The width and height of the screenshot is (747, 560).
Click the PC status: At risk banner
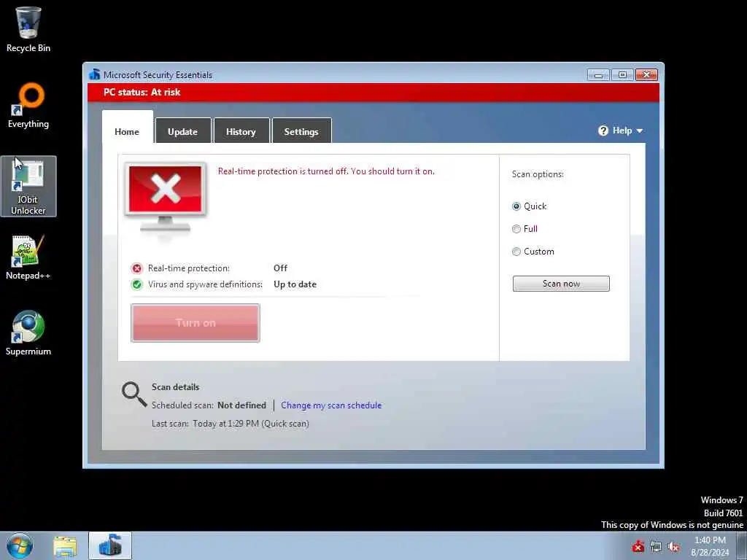pyautogui.click(x=373, y=93)
